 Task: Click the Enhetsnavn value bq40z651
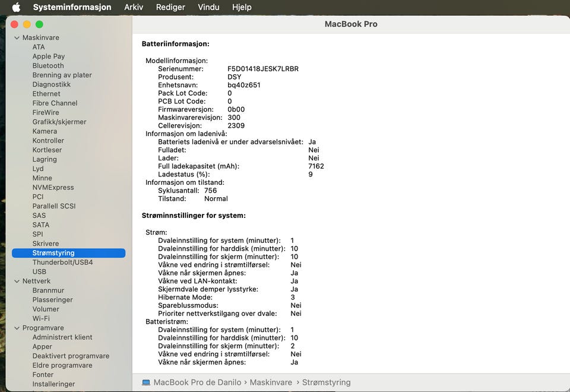[244, 85]
